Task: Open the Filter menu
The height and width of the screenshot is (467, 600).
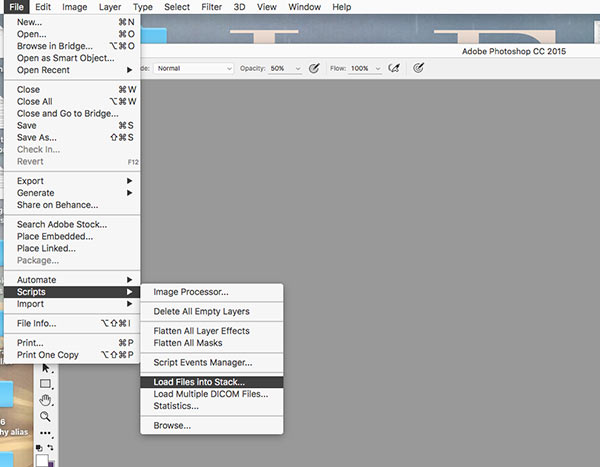Action: 212,7
